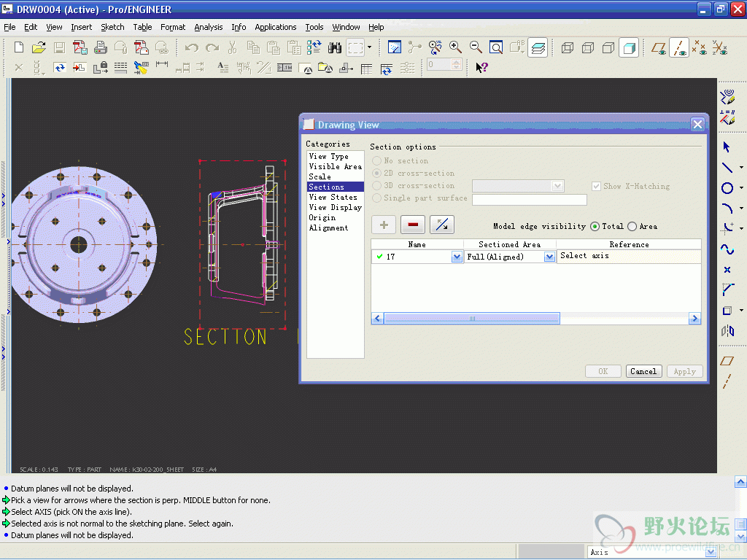Click the right arrow of sections table scrollbar
This screenshot has width=747, height=560.
(694, 319)
